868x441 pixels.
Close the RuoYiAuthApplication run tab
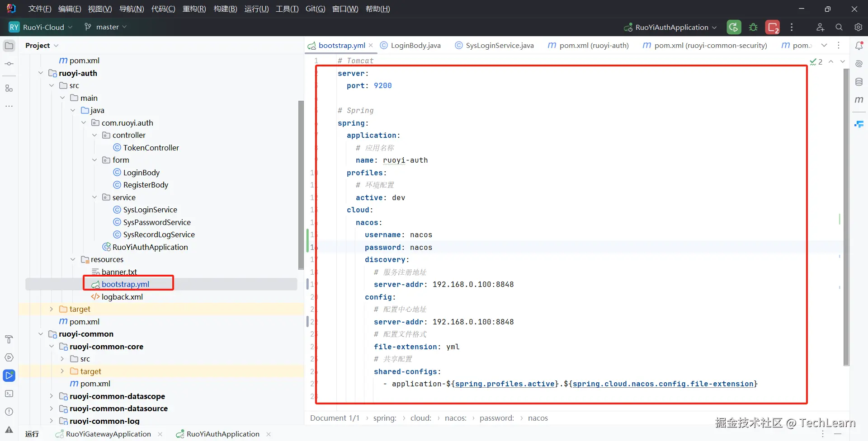tap(269, 434)
